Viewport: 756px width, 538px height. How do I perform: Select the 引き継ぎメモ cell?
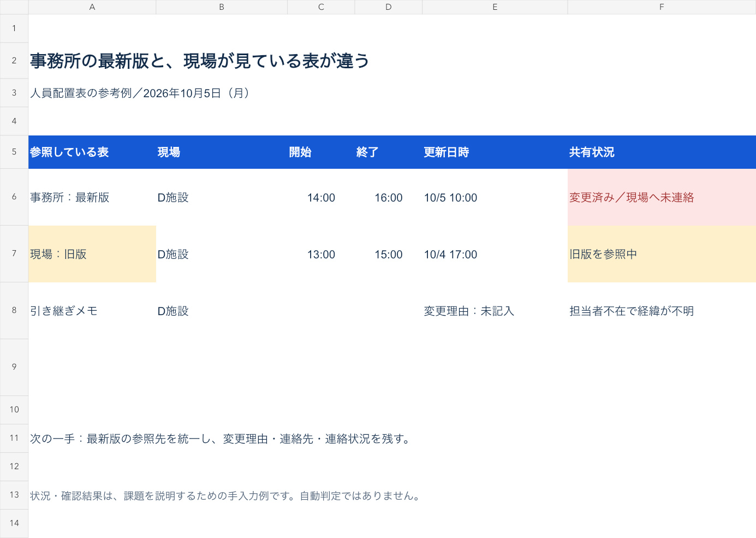(92, 311)
